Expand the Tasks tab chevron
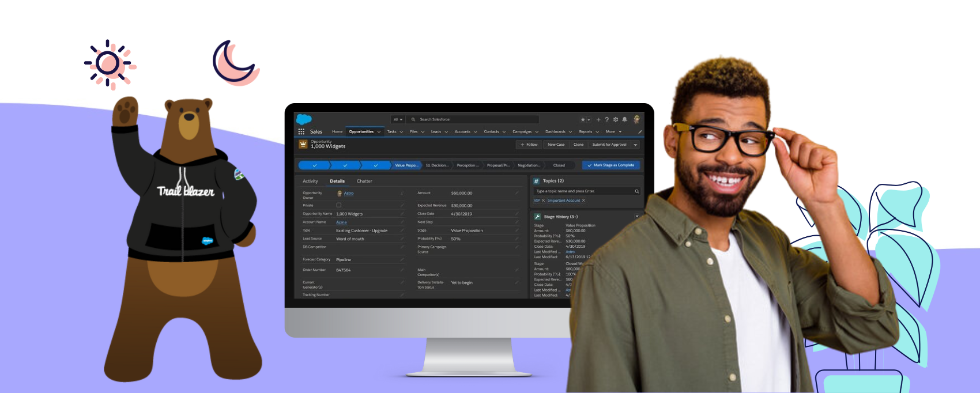The height and width of the screenshot is (393, 980). 401,132
